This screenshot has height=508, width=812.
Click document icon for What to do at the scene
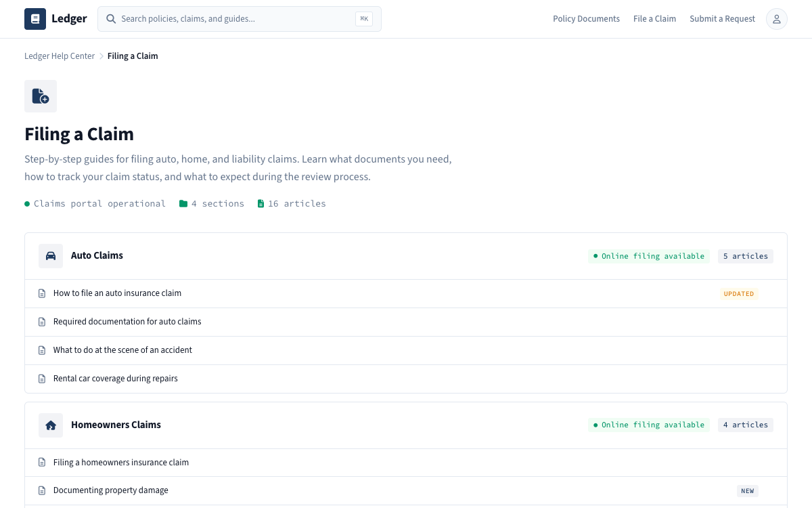(42, 350)
